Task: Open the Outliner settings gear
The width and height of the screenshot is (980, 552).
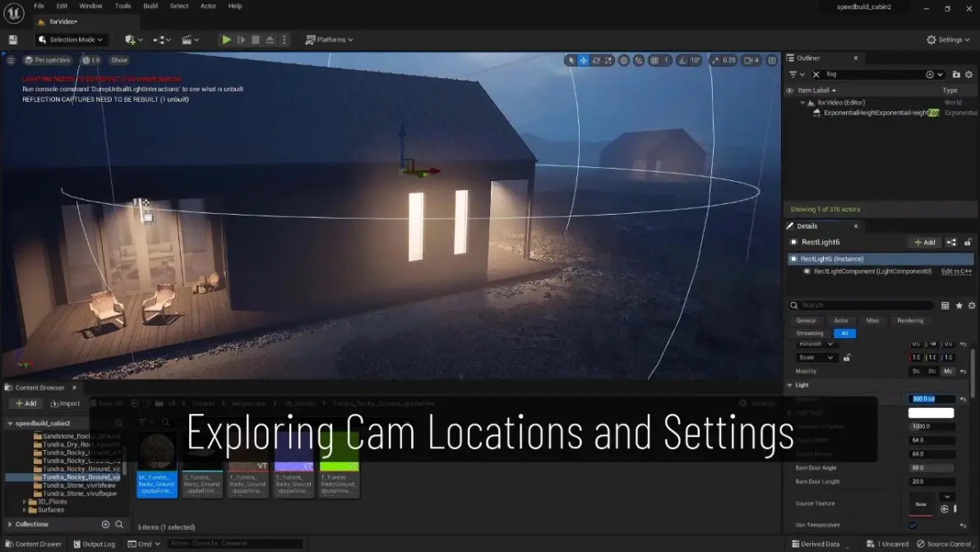Action: tap(968, 74)
